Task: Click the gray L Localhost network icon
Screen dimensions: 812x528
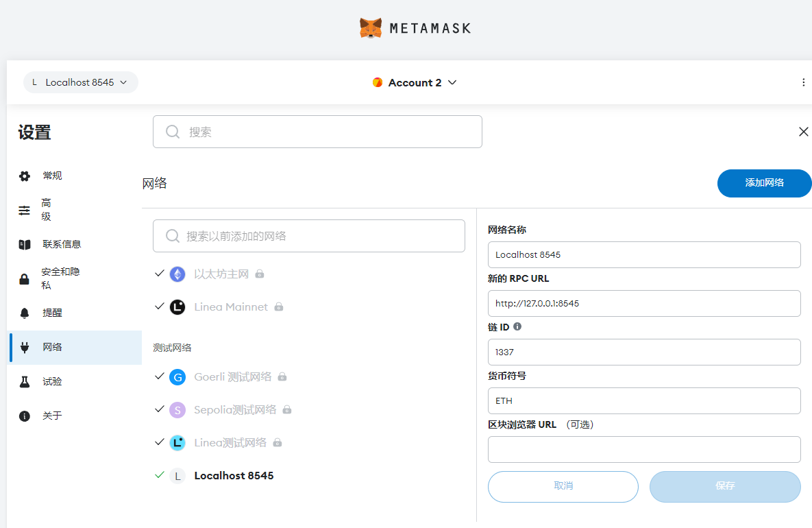Action: [x=177, y=476]
